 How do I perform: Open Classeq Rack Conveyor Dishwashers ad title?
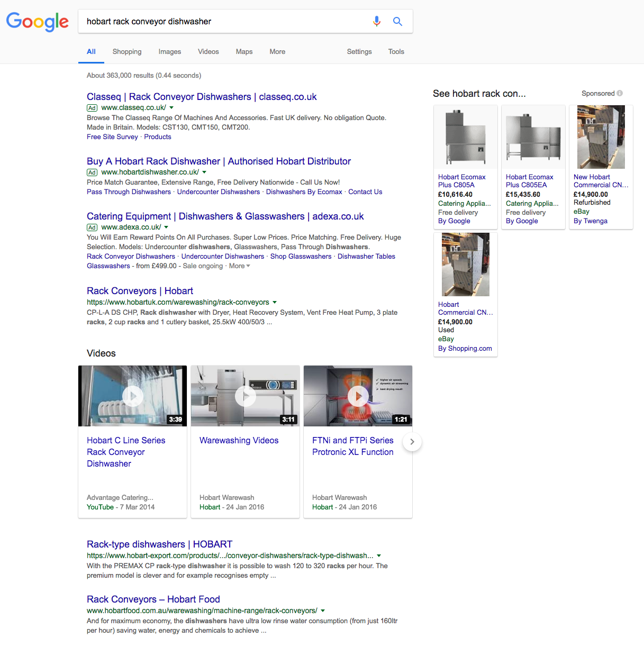[x=202, y=97]
